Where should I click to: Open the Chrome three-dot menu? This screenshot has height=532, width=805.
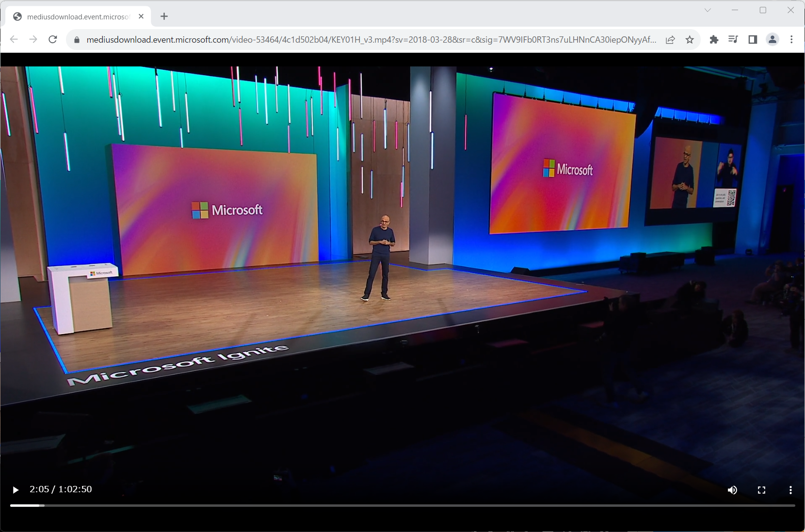791,40
